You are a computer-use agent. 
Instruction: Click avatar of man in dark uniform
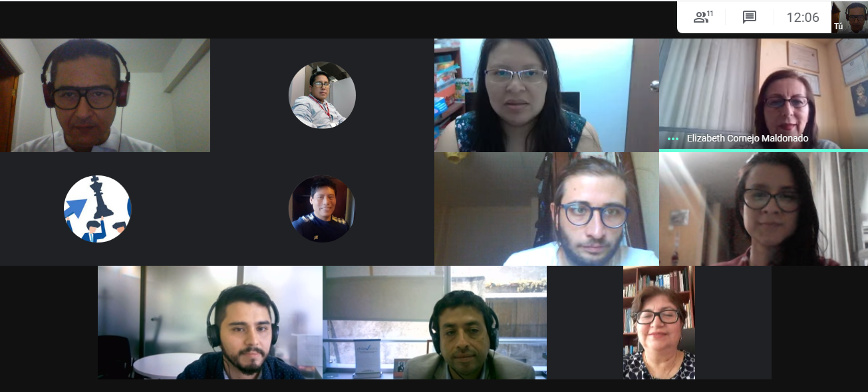click(322, 209)
